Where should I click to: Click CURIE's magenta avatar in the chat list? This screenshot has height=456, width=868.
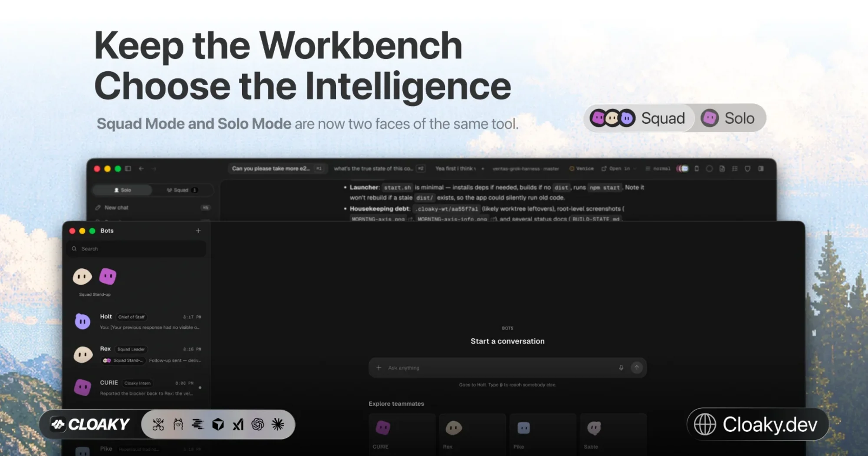tap(82, 387)
